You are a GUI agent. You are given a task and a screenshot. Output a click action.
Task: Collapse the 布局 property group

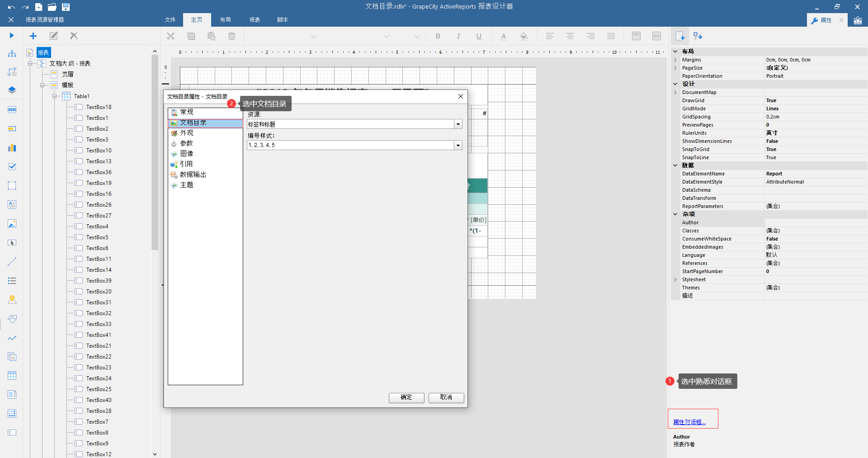675,52
